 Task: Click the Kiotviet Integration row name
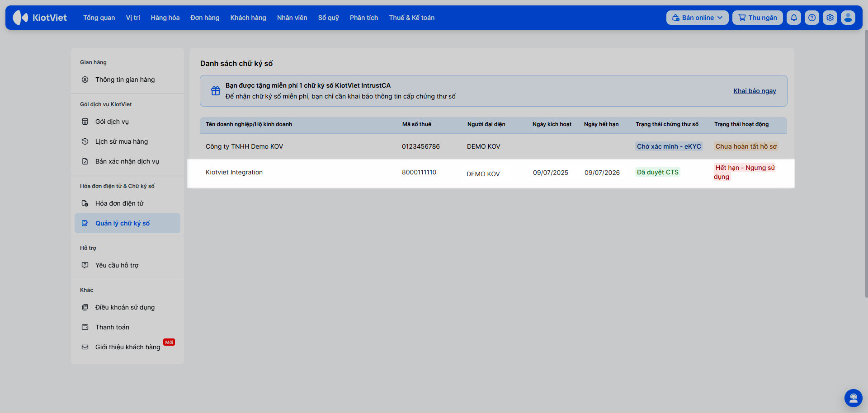pos(234,172)
